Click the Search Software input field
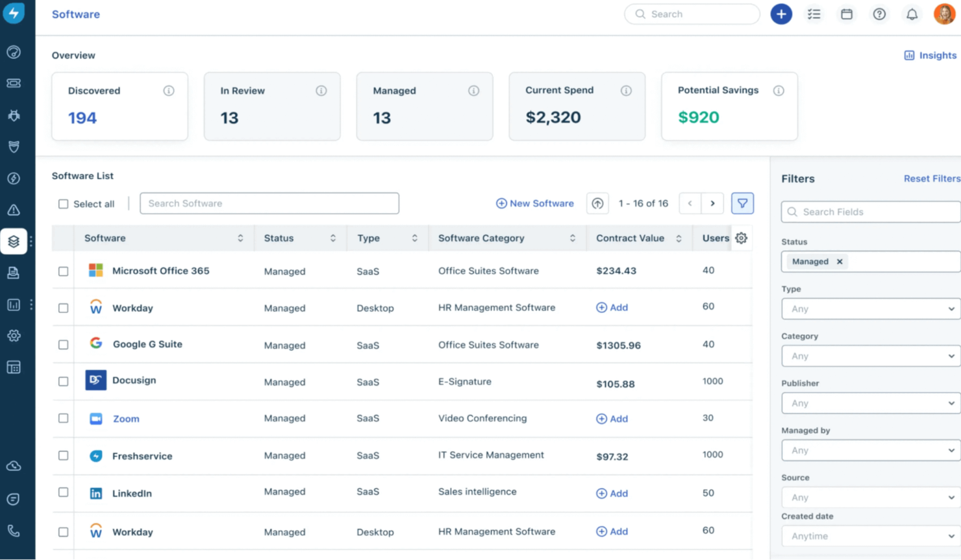The height and width of the screenshot is (560, 961). (269, 203)
